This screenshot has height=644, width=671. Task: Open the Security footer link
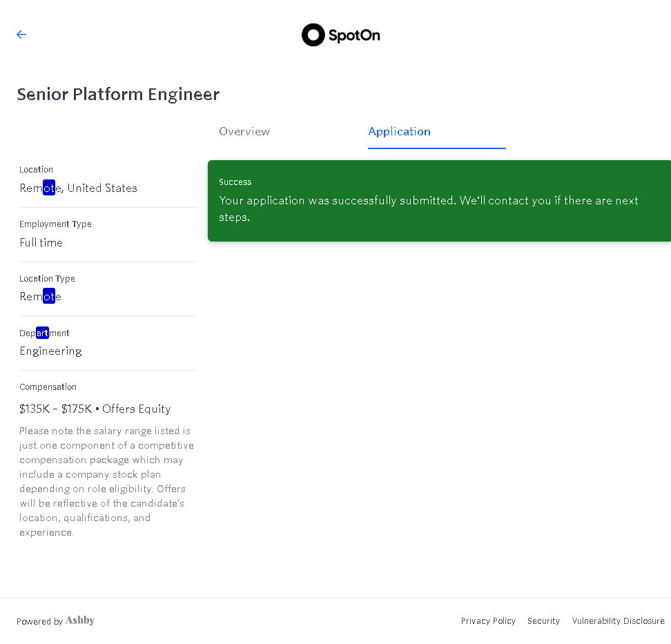pos(543,621)
